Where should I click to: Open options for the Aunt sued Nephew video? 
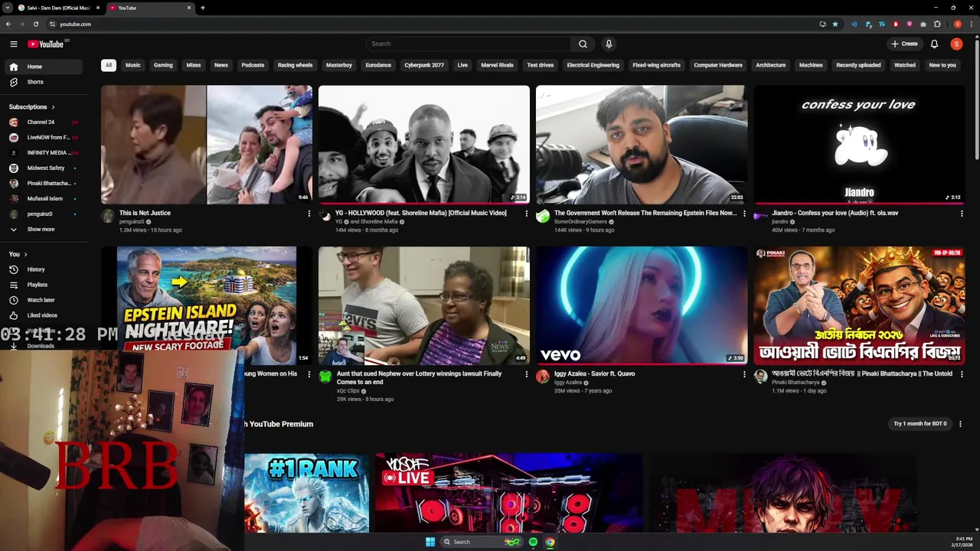pos(526,374)
